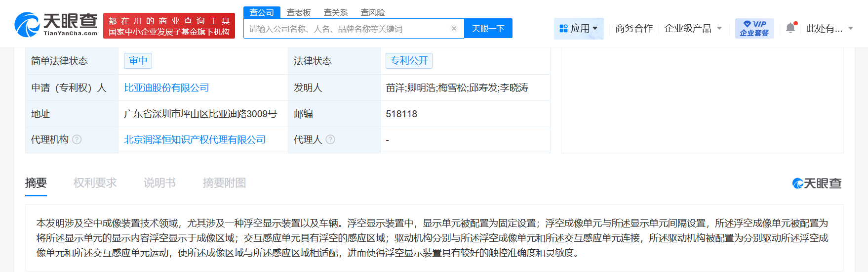Switch to the 摘要 tab

36,183
